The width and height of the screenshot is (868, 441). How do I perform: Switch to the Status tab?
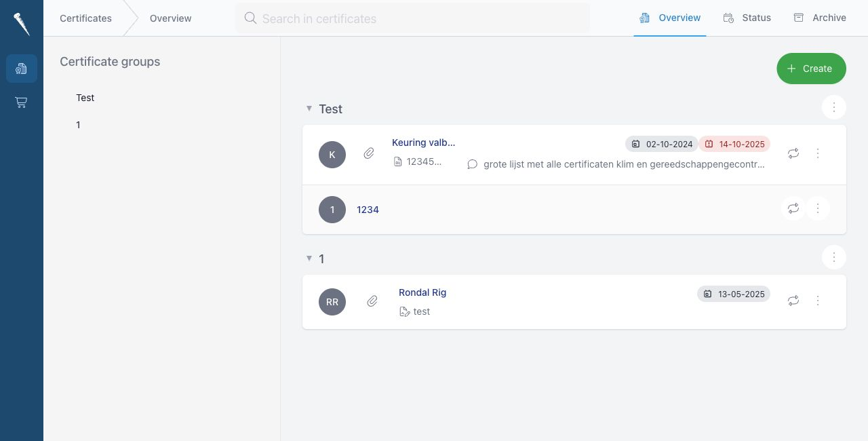747,18
